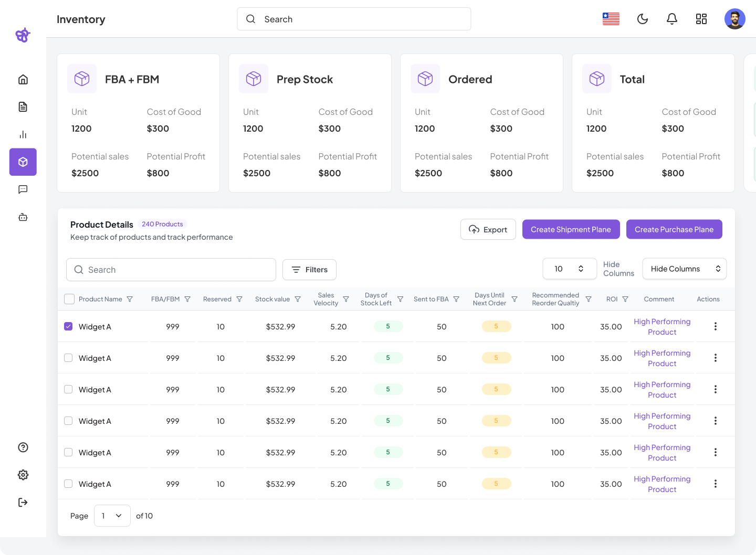The image size is (756, 555).
Task: Click the product table search field
Action: click(x=171, y=270)
